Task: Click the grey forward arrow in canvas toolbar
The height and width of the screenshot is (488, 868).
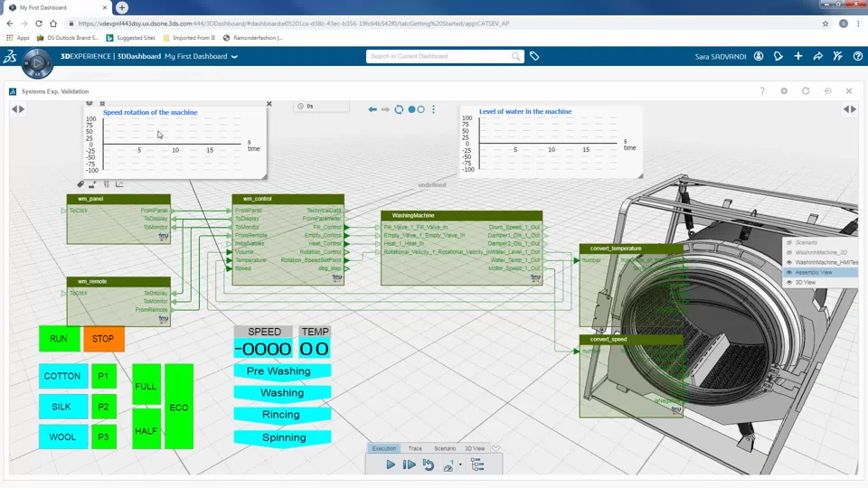Action: pyautogui.click(x=385, y=109)
